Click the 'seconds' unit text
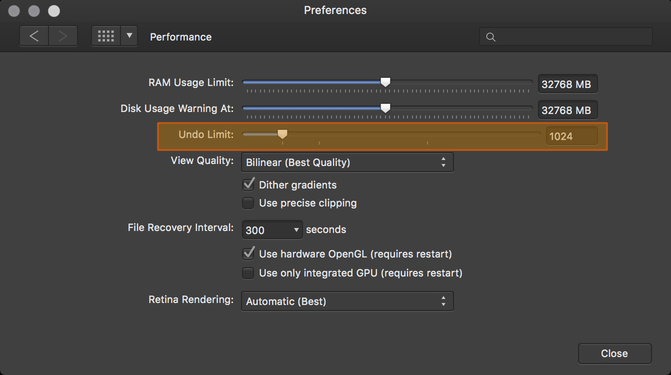This screenshot has height=375, width=671. [x=326, y=229]
